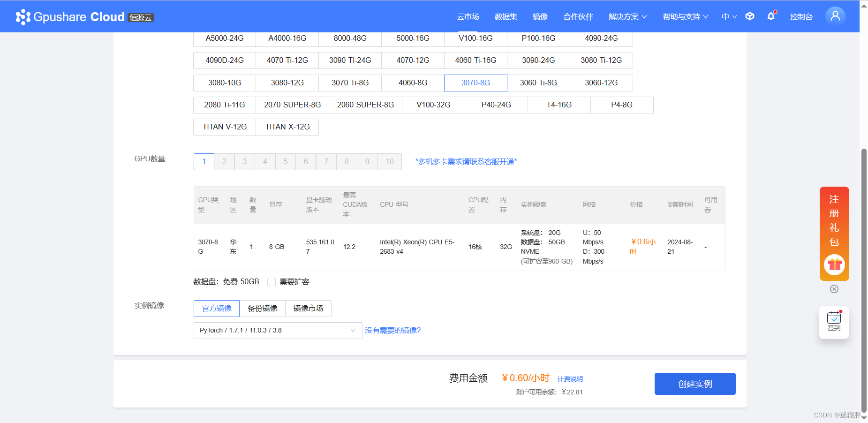Select the TITAN X-12G GPU option
Image resolution: width=868 pixels, height=423 pixels.
pyautogui.click(x=287, y=127)
